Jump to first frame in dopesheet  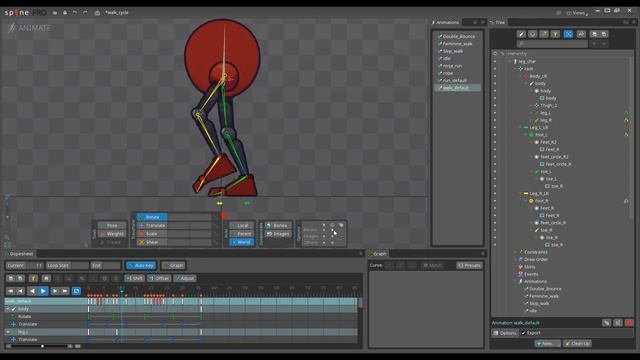[11, 291]
